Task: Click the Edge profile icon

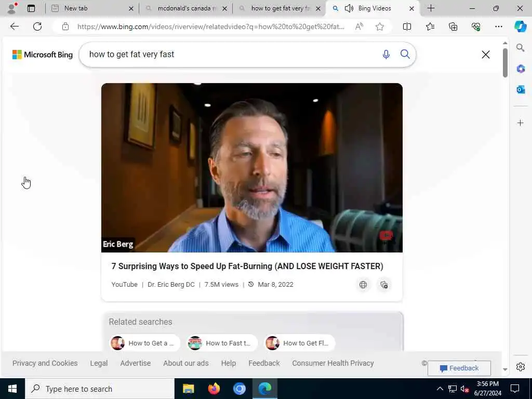Action: 12,8
